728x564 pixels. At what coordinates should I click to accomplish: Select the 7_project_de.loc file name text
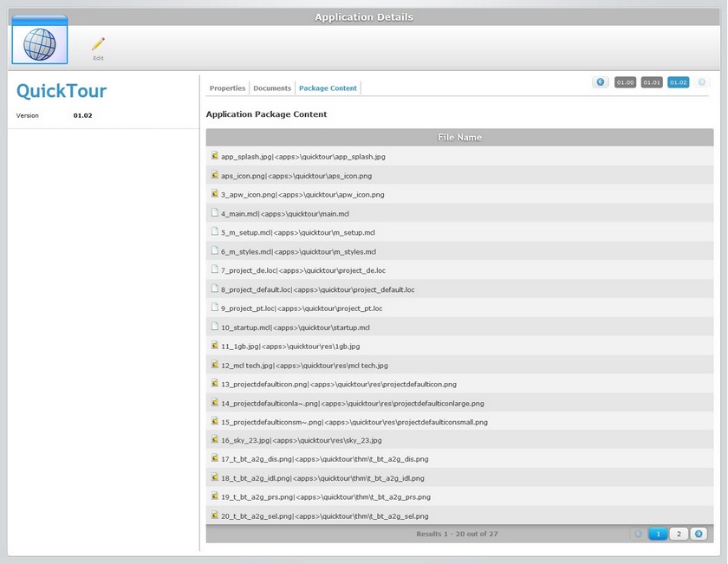(x=303, y=270)
